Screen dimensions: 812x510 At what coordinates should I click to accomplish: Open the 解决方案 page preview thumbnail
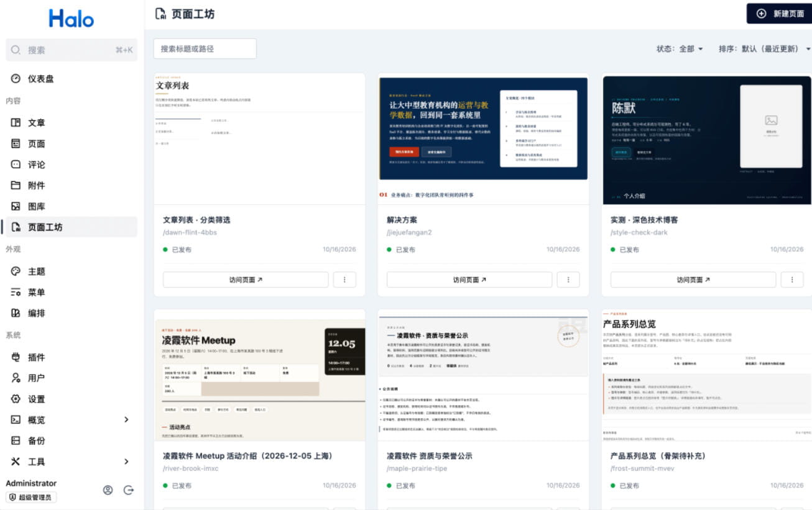pyautogui.click(x=483, y=139)
